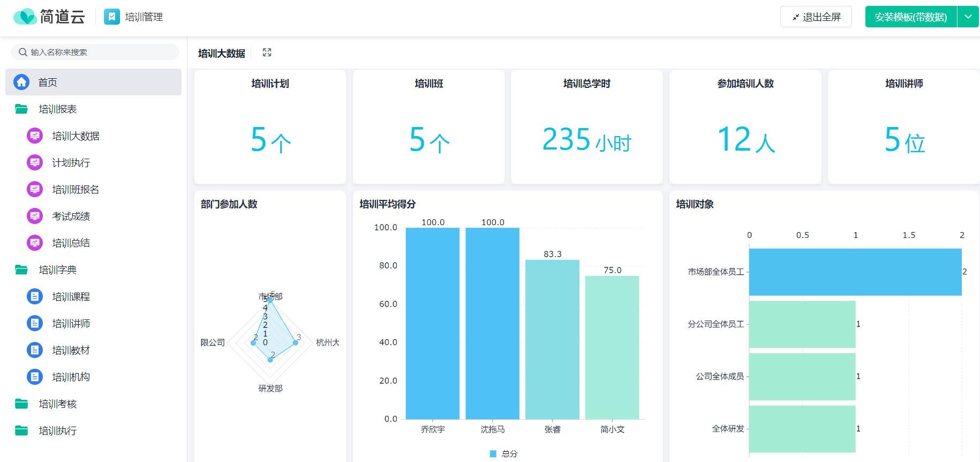The width and height of the screenshot is (980, 462).
Task: Click the 培训班报名 dashboard icon
Action: (35, 189)
